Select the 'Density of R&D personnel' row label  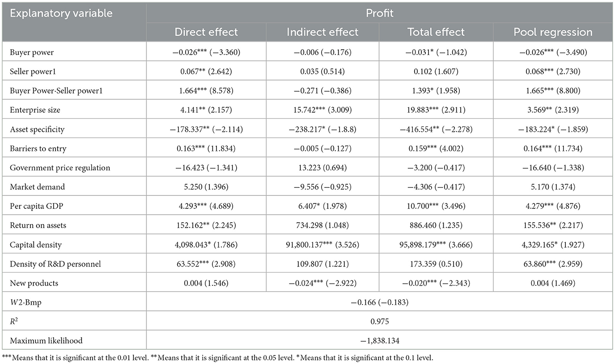click(x=55, y=264)
